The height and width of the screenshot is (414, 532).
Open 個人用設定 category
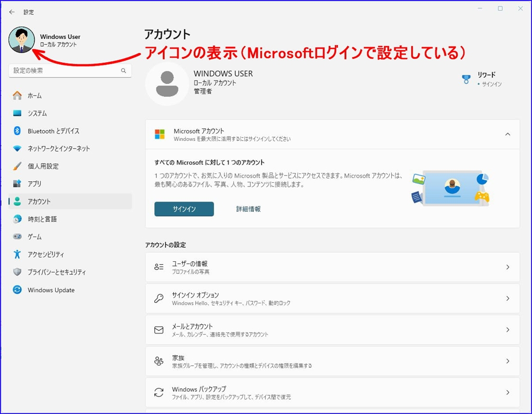(x=70, y=166)
